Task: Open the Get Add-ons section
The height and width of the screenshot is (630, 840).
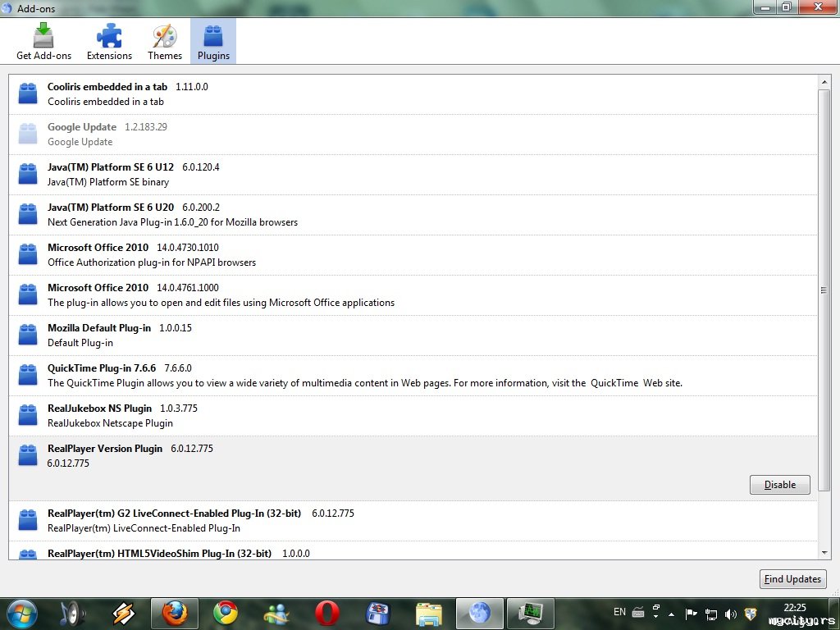Action: (43, 42)
